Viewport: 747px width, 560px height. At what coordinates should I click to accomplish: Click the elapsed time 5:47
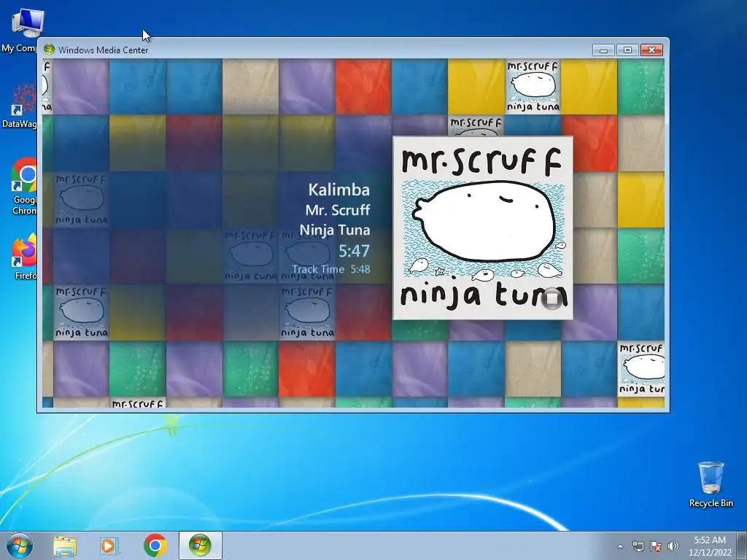click(354, 251)
